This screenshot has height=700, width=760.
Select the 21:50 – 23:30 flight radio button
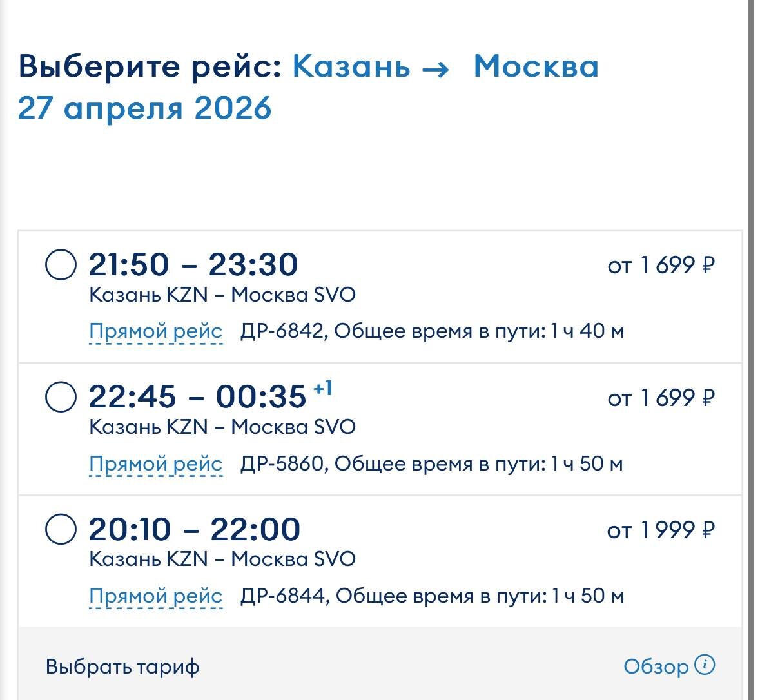(61, 264)
